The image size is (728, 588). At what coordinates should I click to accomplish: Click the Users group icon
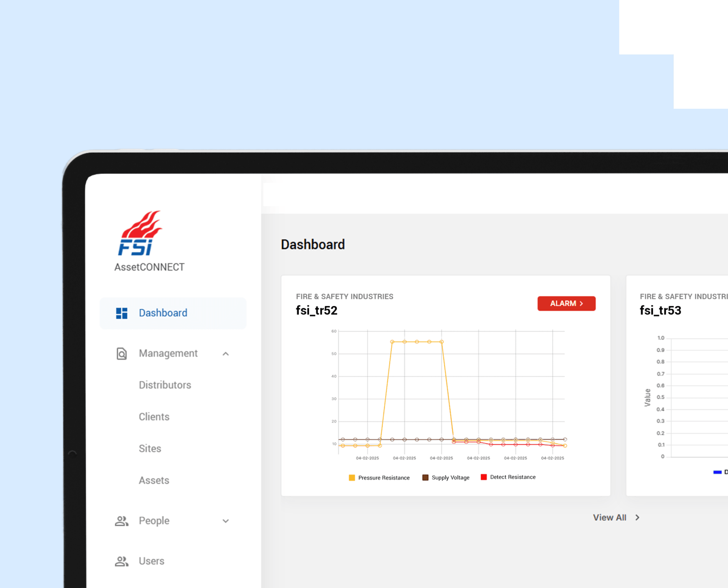pyautogui.click(x=121, y=561)
